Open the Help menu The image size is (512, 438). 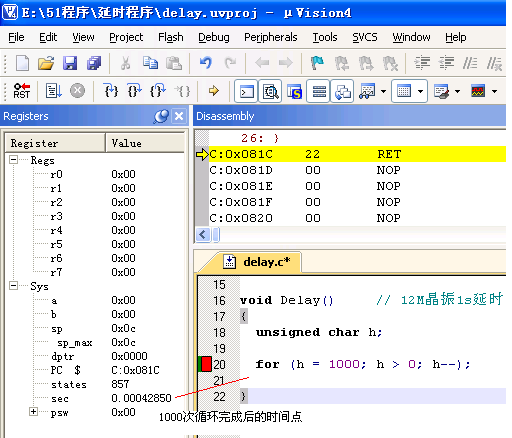456,37
